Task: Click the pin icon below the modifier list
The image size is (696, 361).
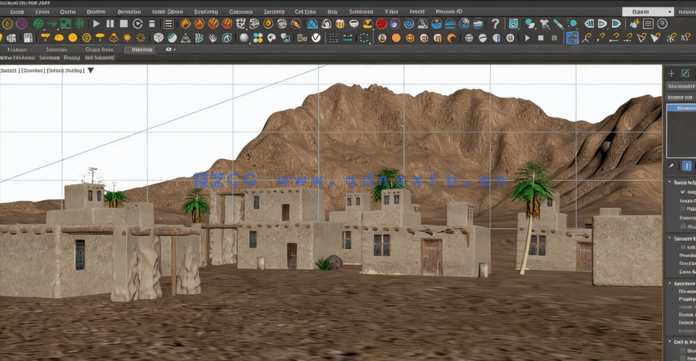Action: (x=672, y=166)
